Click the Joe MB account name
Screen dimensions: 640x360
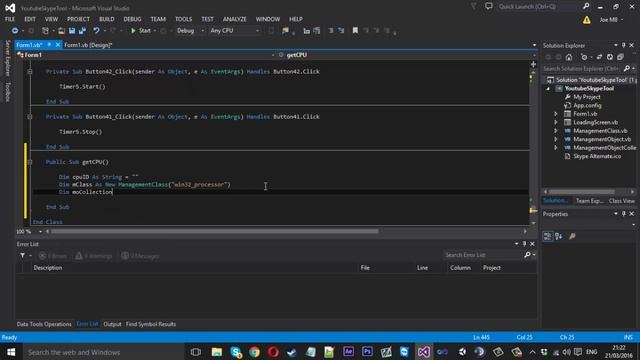pos(609,20)
